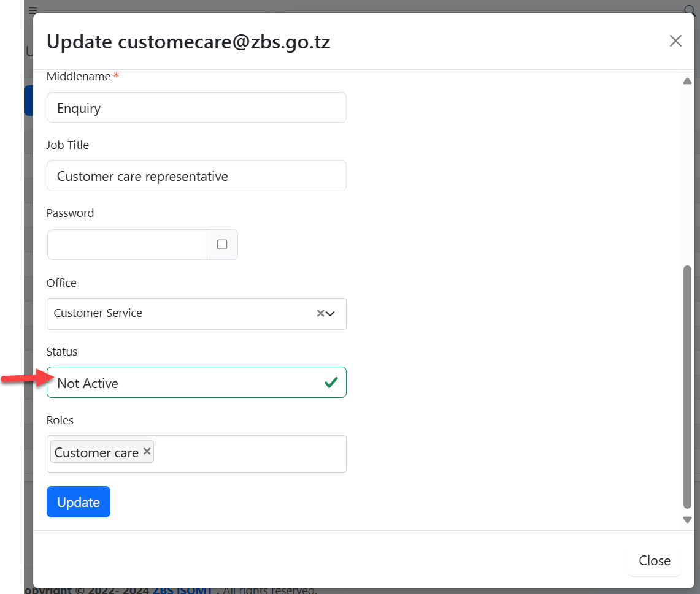
Task: Click the dialog's vertical scrollbar thumb
Action: pos(687,386)
